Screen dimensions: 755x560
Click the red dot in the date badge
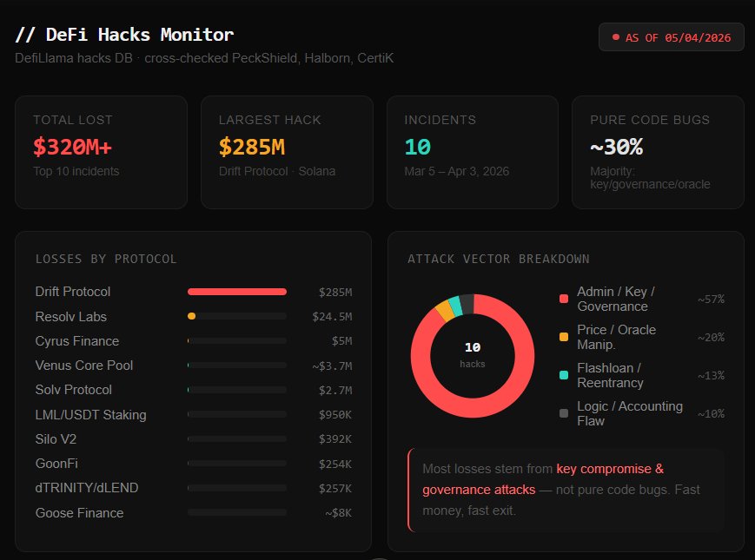point(616,37)
